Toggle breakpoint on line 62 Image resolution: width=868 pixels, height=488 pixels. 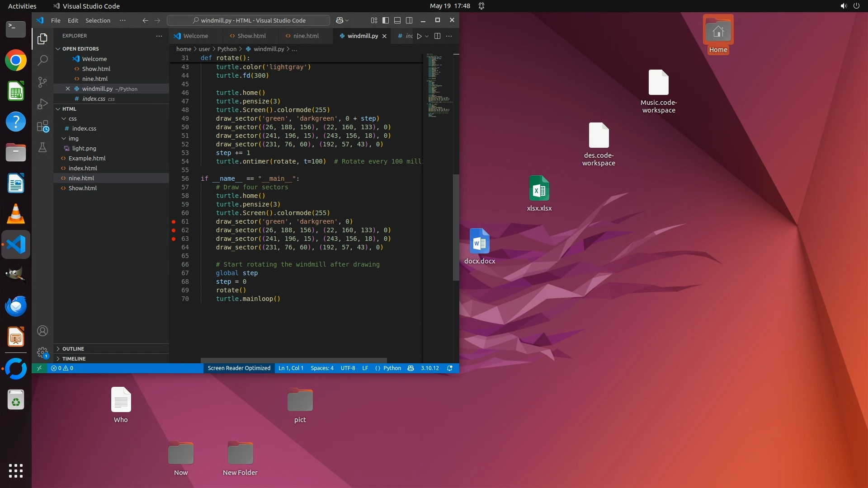point(174,230)
